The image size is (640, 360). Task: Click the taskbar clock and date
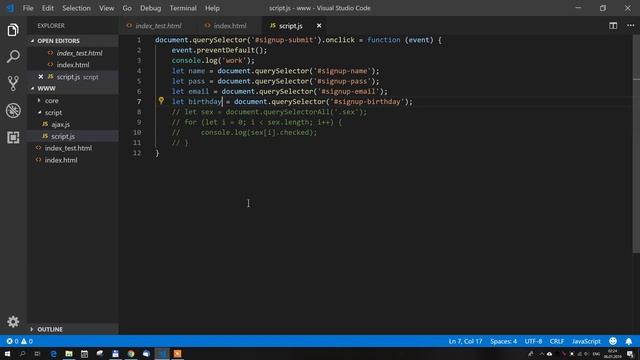tap(612, 354)
